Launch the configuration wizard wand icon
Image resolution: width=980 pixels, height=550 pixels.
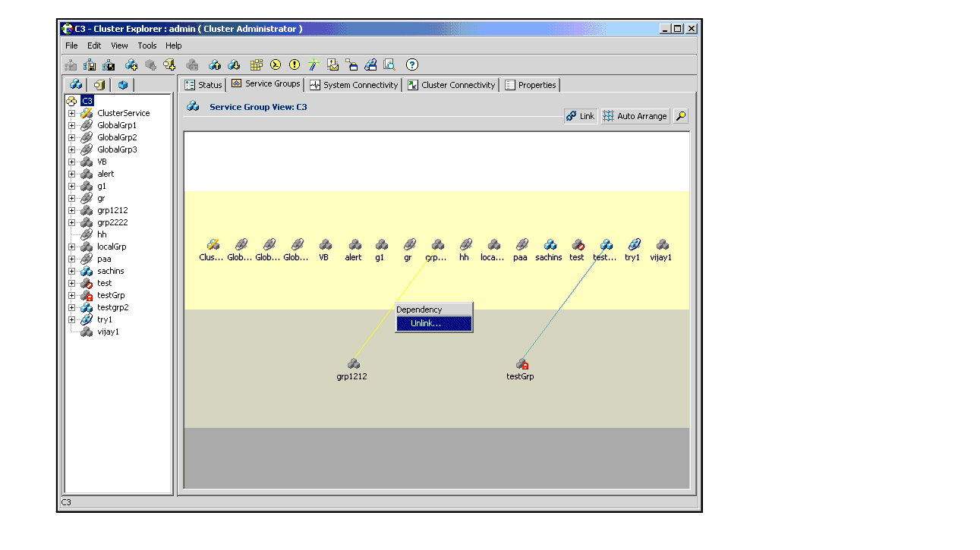[x=314, y=65]
